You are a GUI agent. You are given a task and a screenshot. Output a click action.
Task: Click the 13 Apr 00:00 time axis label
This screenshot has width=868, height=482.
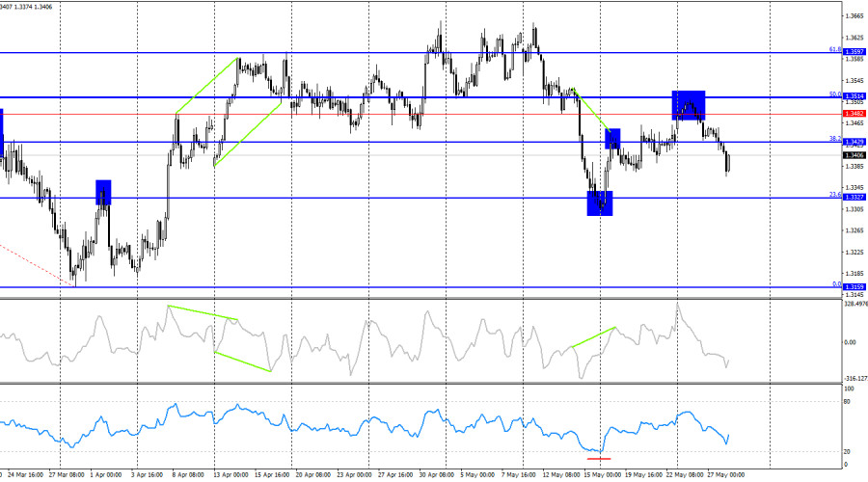click(230, 475)
